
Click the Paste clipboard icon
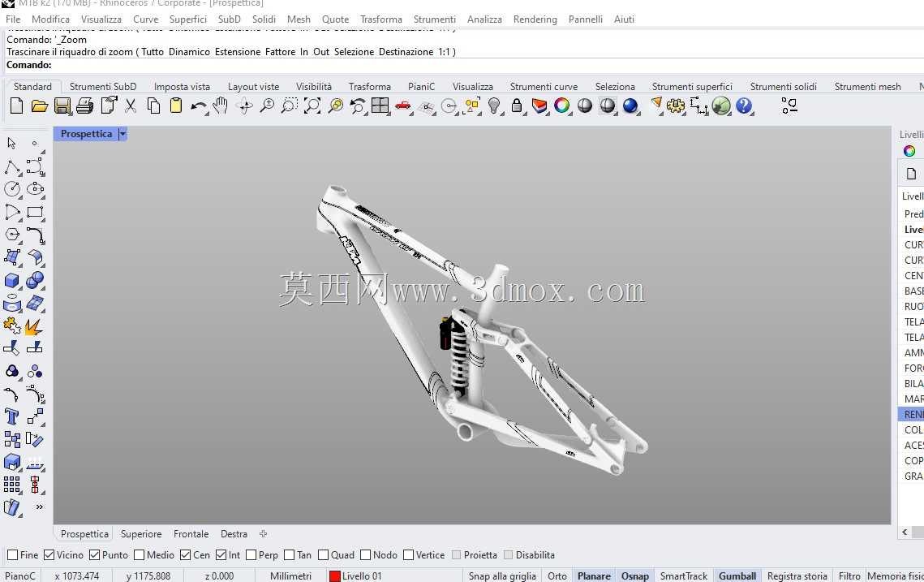coord(175,106)
